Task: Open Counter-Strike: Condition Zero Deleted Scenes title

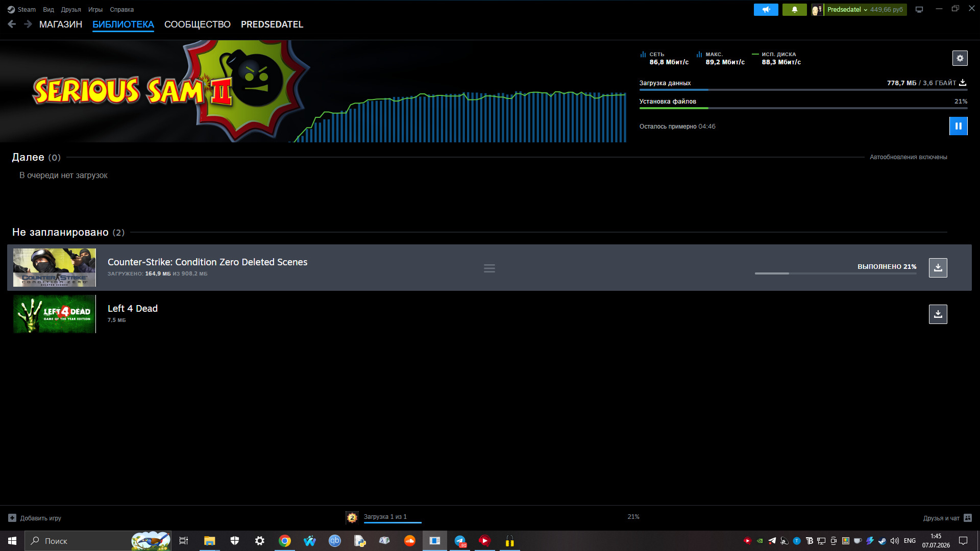Action: point(208,262)
